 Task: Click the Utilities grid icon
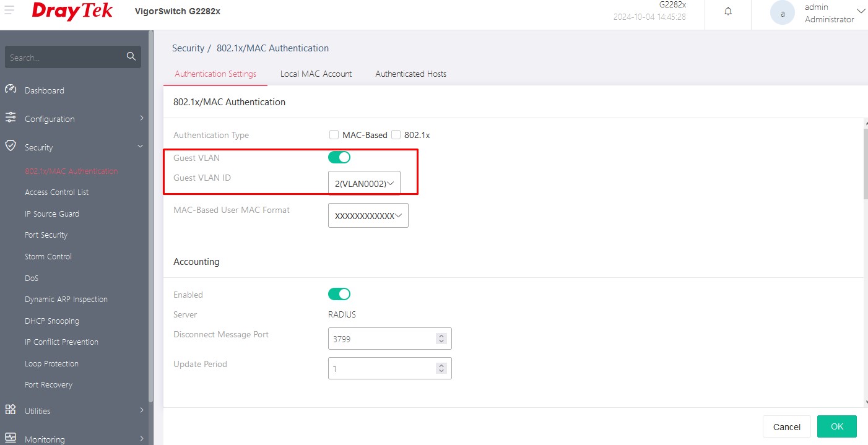[x=11, y=410]
